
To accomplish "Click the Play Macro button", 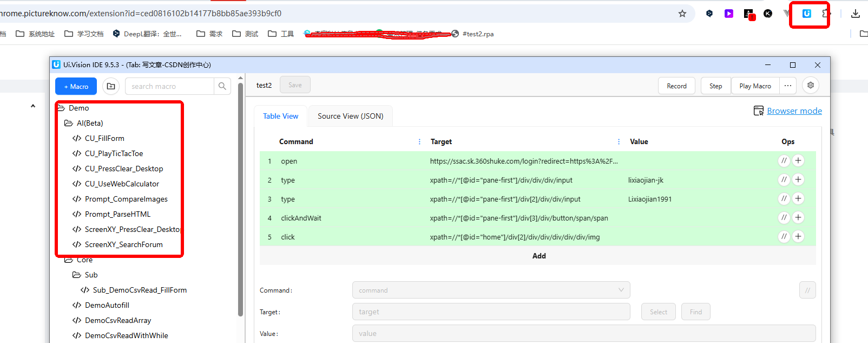I will [755, 86].
